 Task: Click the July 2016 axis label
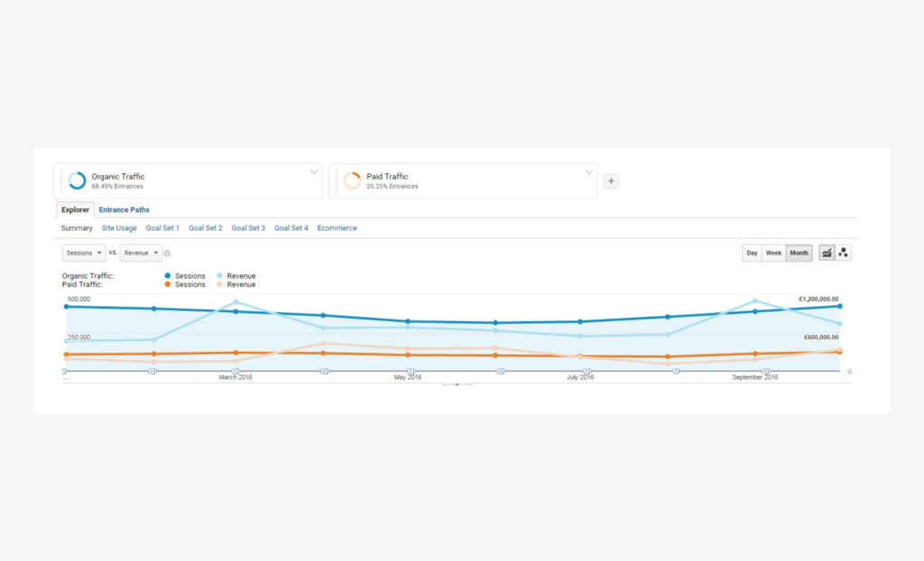[580, 378]
